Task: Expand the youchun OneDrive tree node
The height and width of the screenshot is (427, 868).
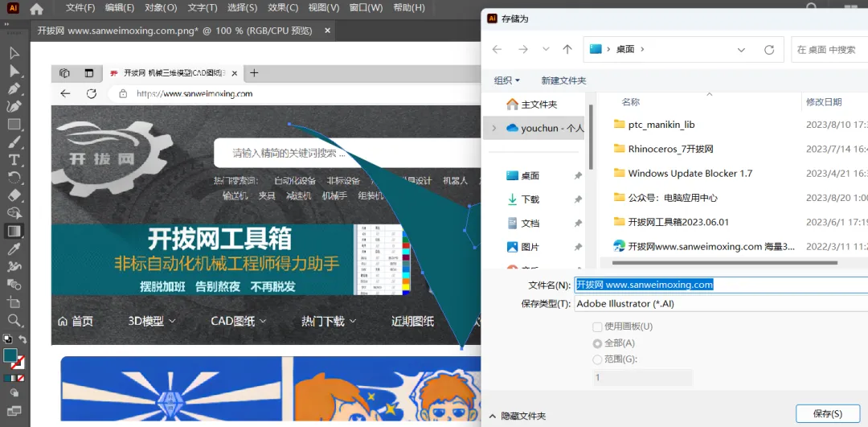Action: pos(493,128)
